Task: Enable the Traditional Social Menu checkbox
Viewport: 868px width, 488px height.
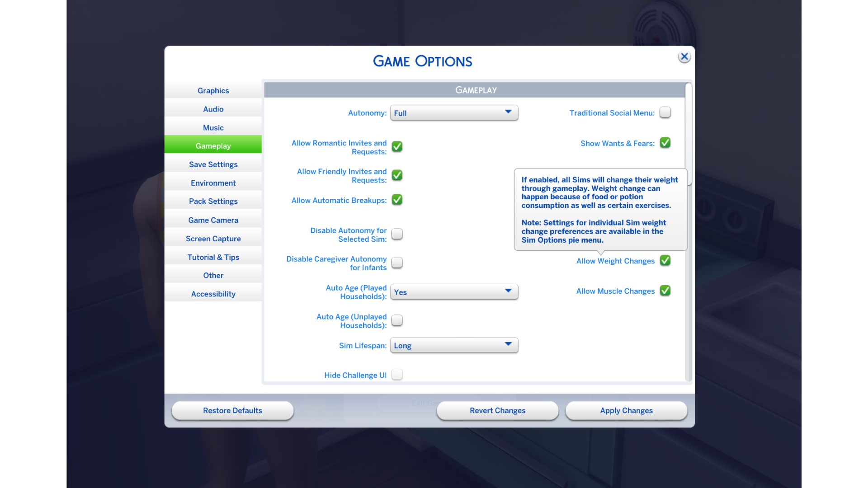Action: [x=665, y=113]
